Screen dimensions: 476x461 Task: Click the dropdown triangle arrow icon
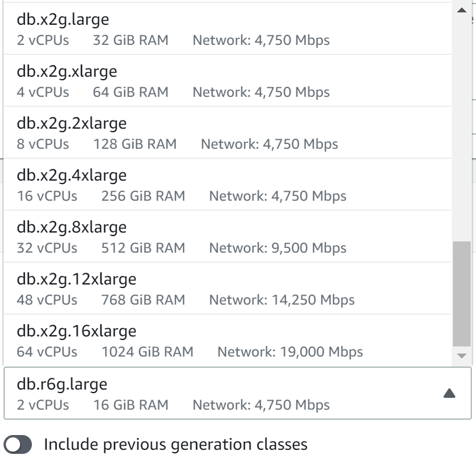pyautogui.click(x=449, y=393)
